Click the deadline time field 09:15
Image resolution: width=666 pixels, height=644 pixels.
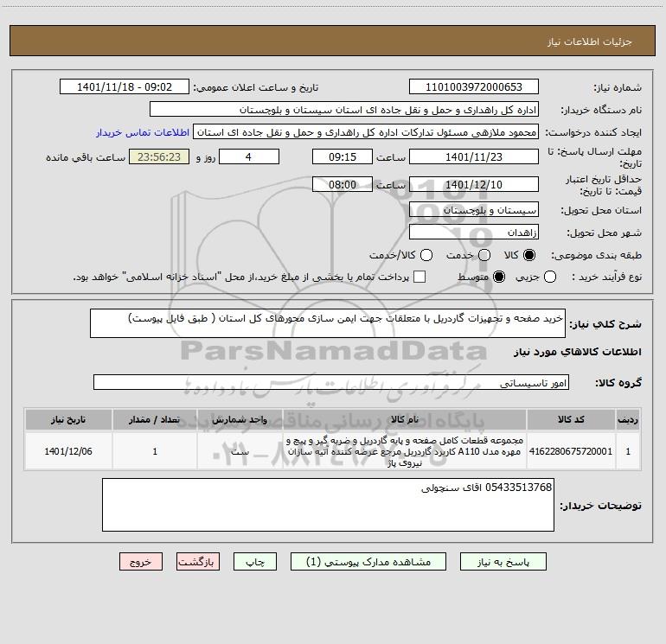[x=343, y=156]
